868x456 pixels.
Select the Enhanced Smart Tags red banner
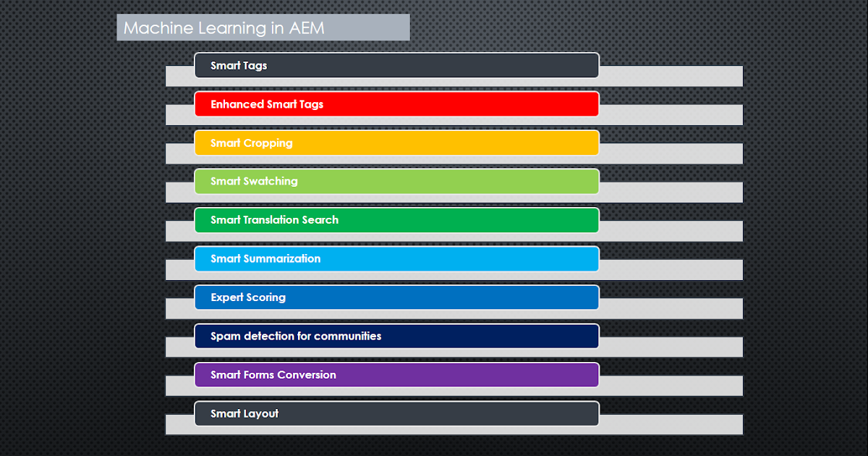click(x=396, y=104)
